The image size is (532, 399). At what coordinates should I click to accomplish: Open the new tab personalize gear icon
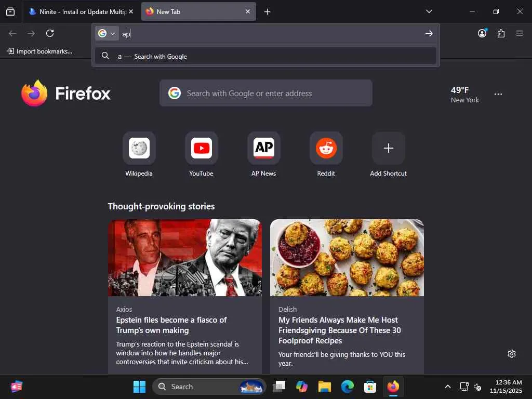tap(512, 354)
